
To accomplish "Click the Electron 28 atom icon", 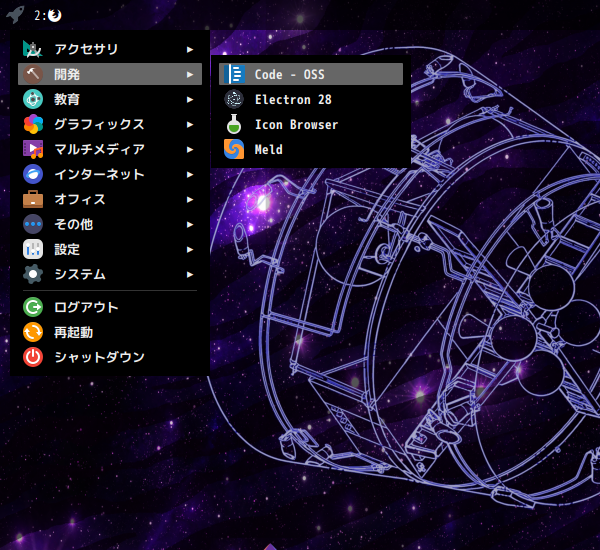I will click(x=234, y=99).
